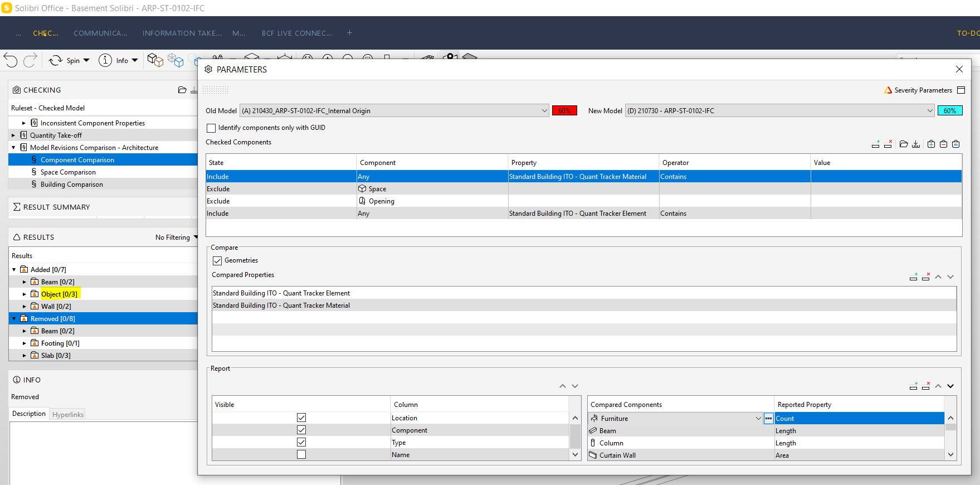980x485 pixels.
Task: Toggle visibility of Type column
Action: point(301,442)
